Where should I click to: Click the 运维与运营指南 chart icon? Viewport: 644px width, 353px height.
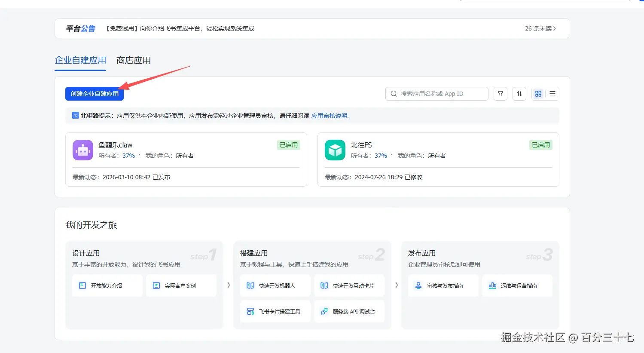[x=492, y=285]
